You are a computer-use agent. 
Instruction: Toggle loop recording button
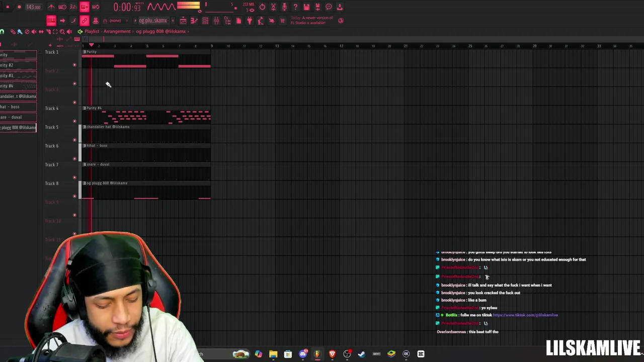tap(96, 7)
